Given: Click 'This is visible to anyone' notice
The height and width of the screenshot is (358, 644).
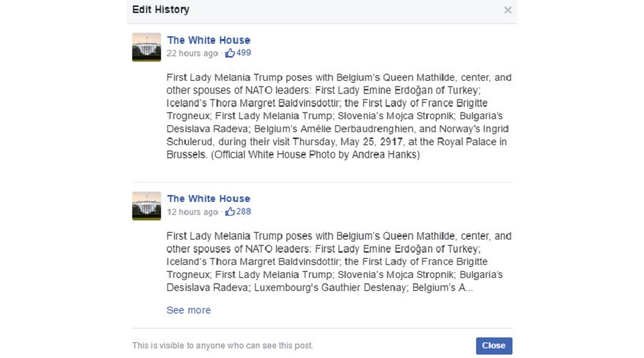Looking at the screenshot, I should coord(222,345).
